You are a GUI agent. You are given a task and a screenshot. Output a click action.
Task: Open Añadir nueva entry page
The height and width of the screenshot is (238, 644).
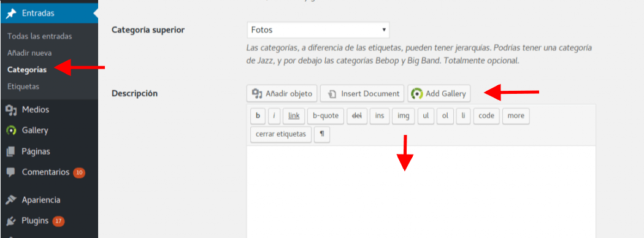29,53
